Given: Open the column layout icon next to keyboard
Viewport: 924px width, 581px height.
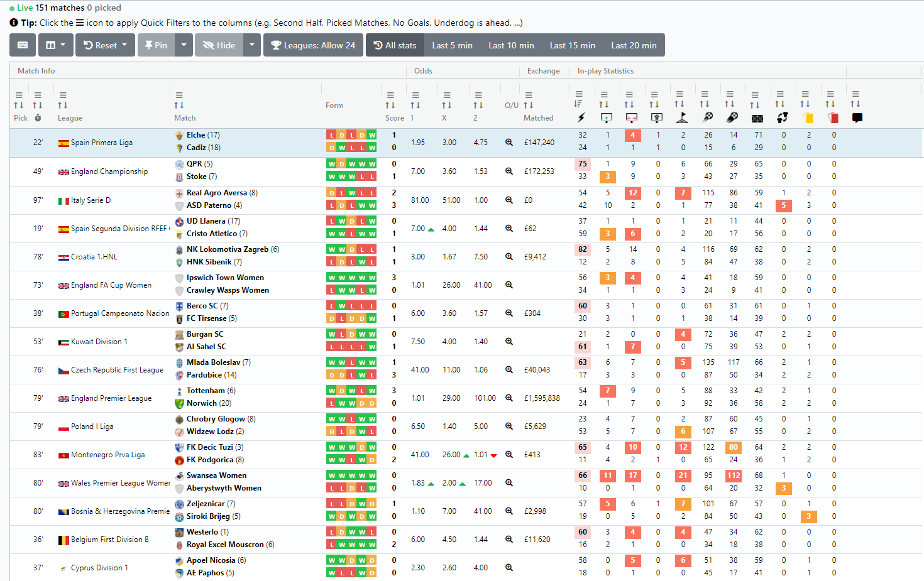Looking at the screenshot, I should [x=52, y=45].
